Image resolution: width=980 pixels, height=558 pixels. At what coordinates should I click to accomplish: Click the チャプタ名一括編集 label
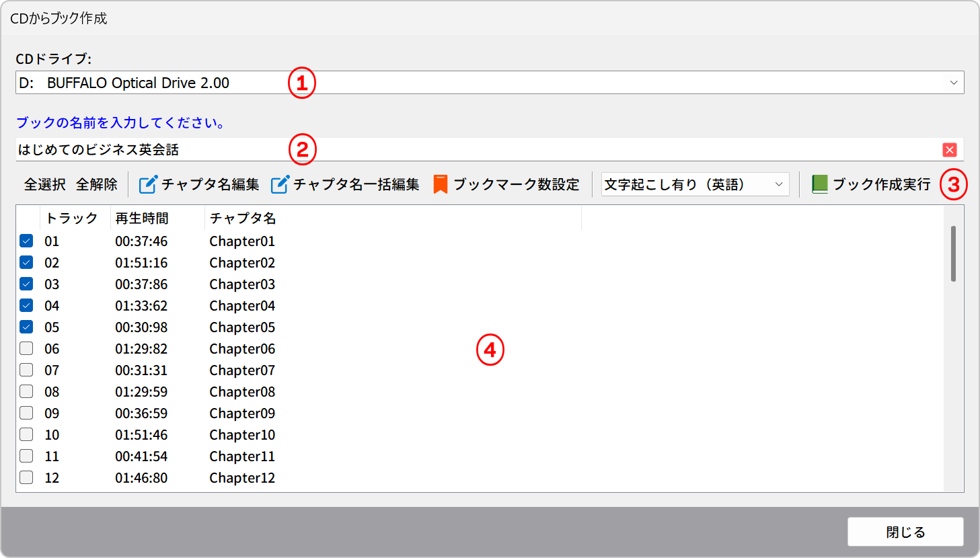[x=356, y=184]
